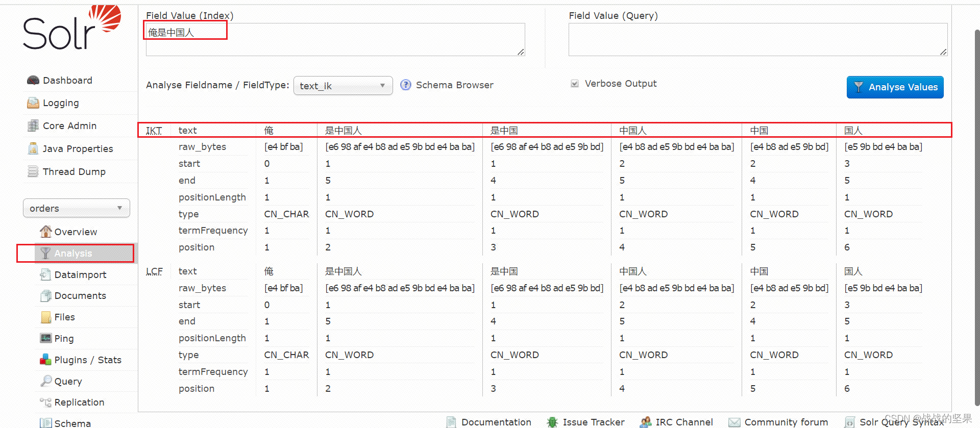Click the Ping menu label
The image size is (980, 428).
click(64, 338)
